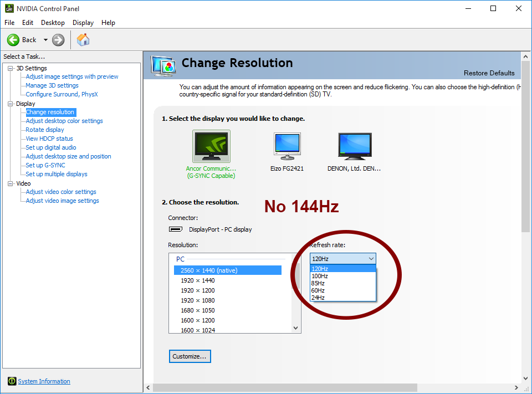Collapse the Video tree node
Image resolution: width=532 pixels, height=394 pixels.
tap(10, 183)
